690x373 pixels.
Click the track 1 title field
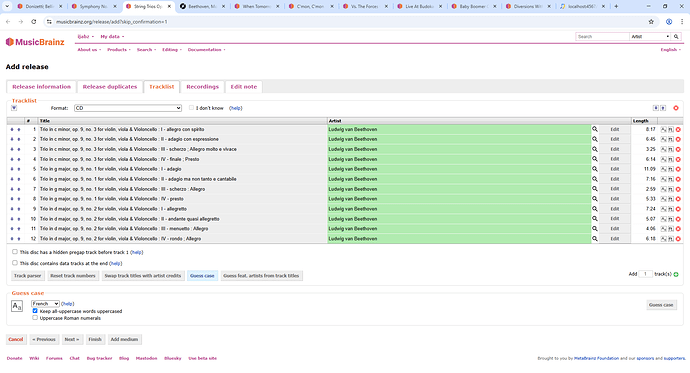coord(182,129)
